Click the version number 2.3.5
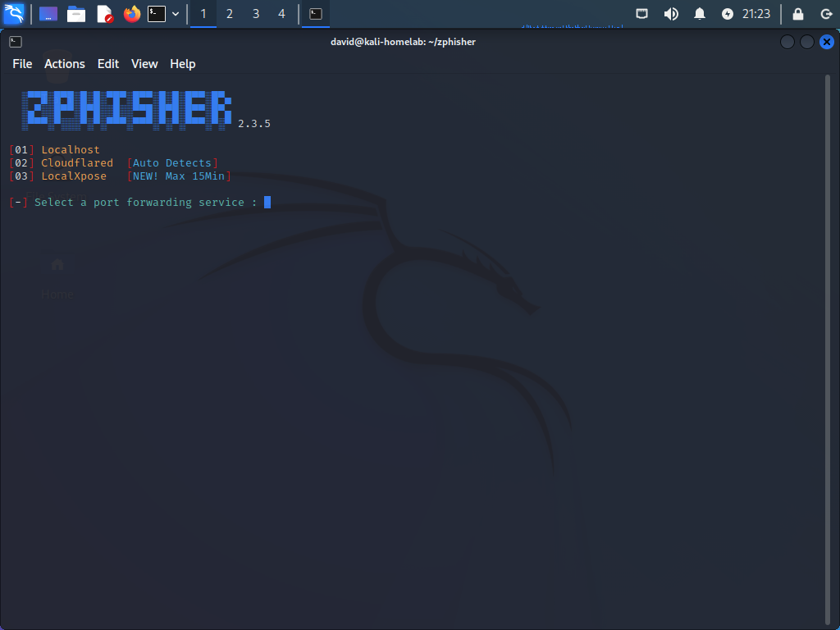The image size is (840, 630). coord(254,124)
